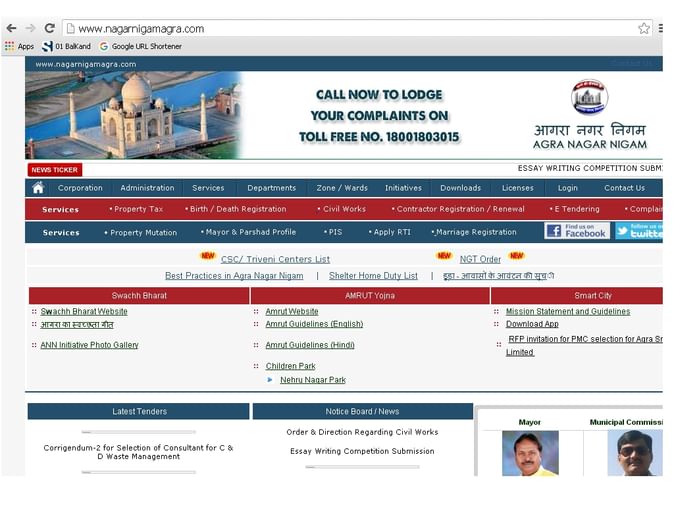Open the Google URL Shortener bookmark
The height and width of the screenshot is (506, 674).
(x=140, y=46)
